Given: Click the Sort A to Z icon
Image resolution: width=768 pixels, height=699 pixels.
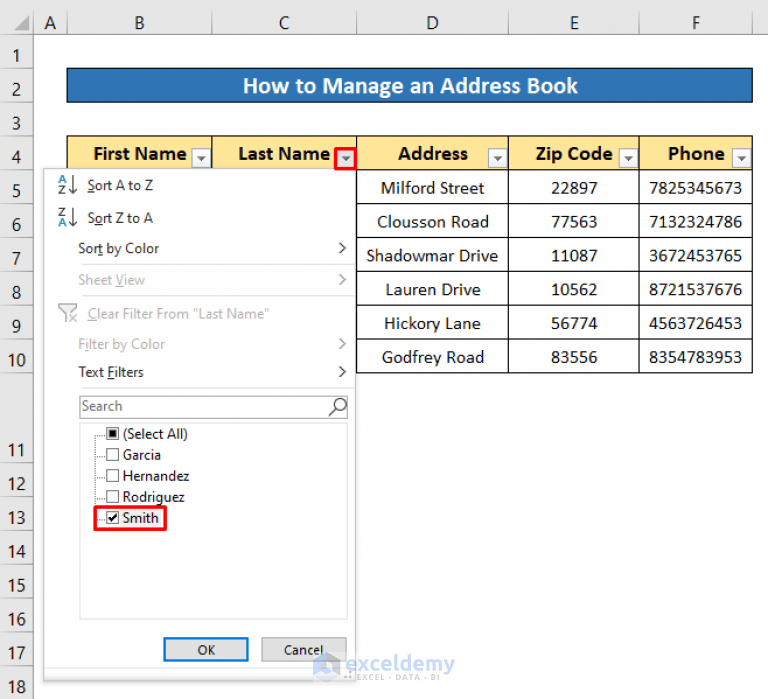Looking at the screenshot, I should pos(68,185).
